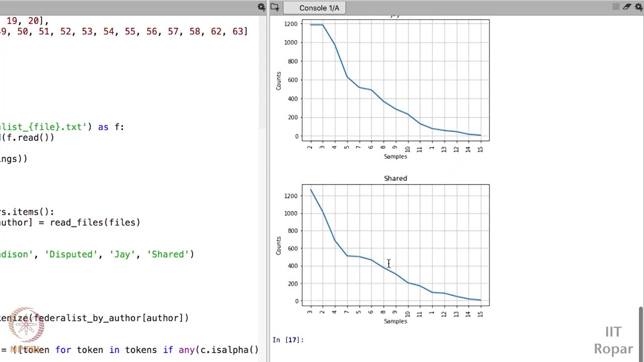
Task: Click the 'Shared' plot title
Action: 395,178
